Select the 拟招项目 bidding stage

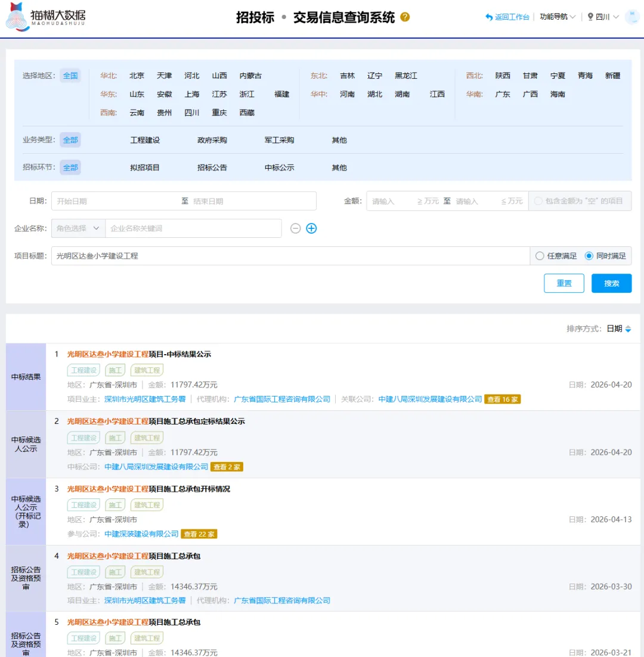point(144,168)
